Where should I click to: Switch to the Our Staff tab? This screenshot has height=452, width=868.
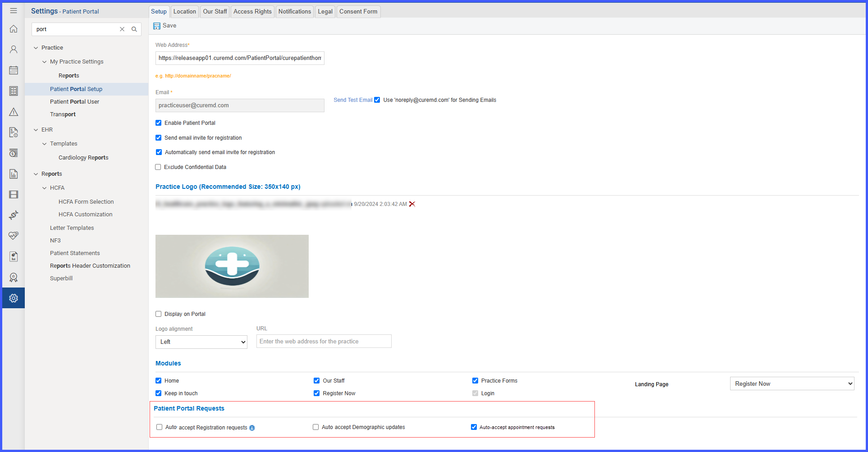click(x=215, y=12)
